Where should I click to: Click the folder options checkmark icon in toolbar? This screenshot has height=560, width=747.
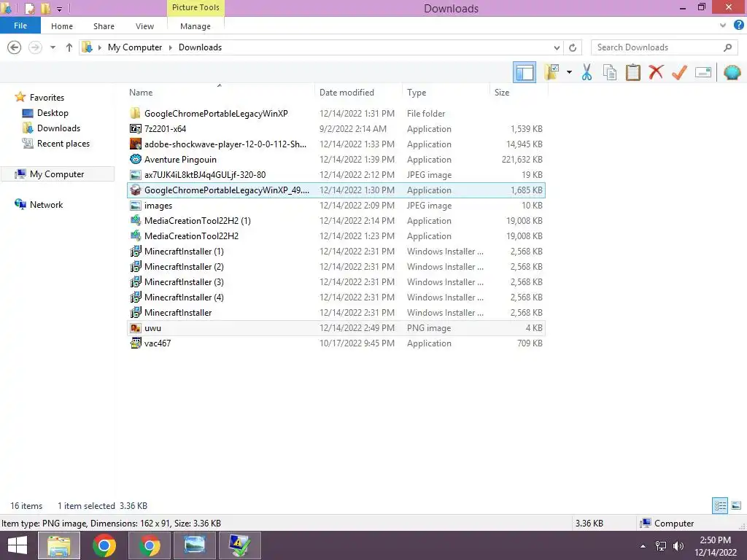coord(551,72)
